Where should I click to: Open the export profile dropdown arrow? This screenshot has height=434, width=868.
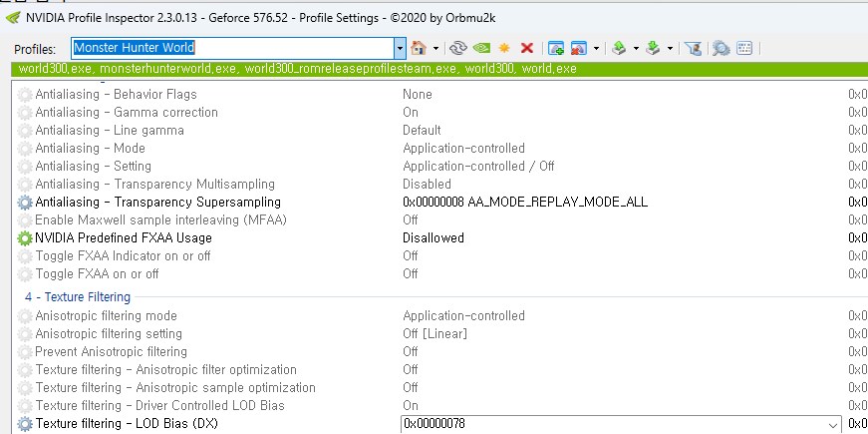click(634, 48)
